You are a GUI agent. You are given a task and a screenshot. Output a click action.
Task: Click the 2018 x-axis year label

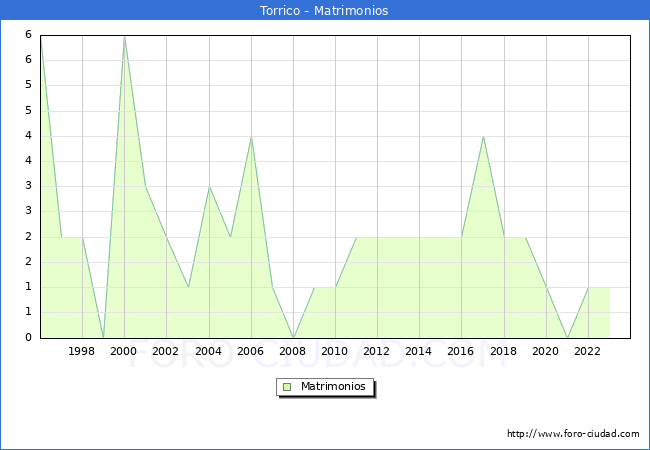(x=504, y=351)
